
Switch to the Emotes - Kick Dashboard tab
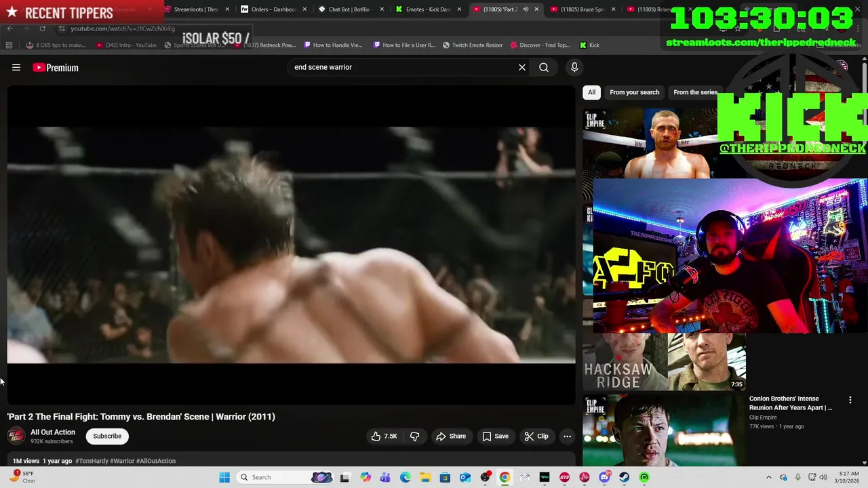[x=427, y=9]
